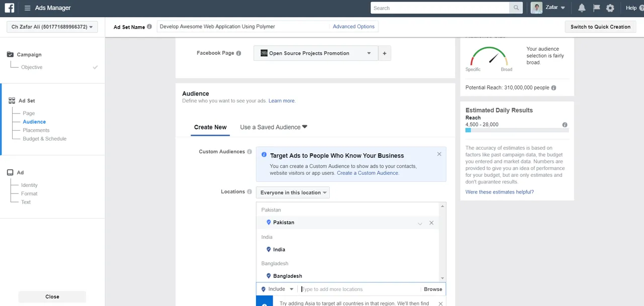Click the Bangladesh location row
The height and width of the screenshot is (306, 644).
[348, 276]
